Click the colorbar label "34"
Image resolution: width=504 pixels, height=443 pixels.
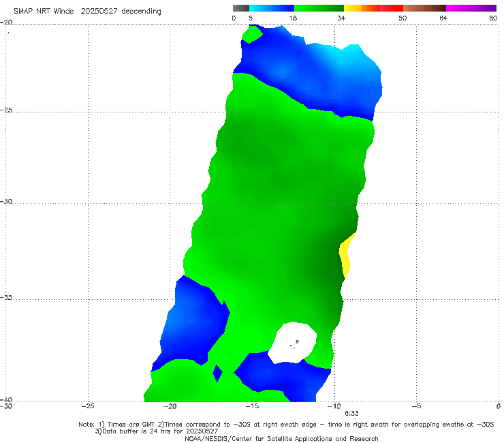341,18
